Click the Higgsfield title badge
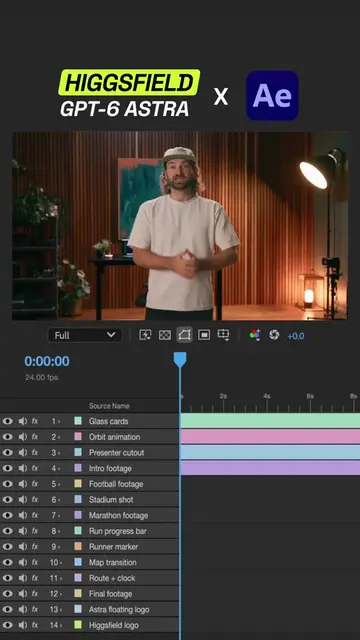 click(129, 82)
